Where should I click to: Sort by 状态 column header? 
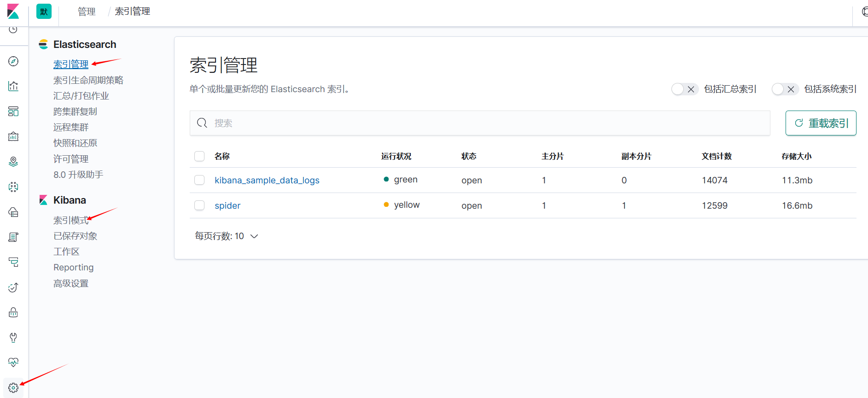pyautogui.click(x=469, y=156)
